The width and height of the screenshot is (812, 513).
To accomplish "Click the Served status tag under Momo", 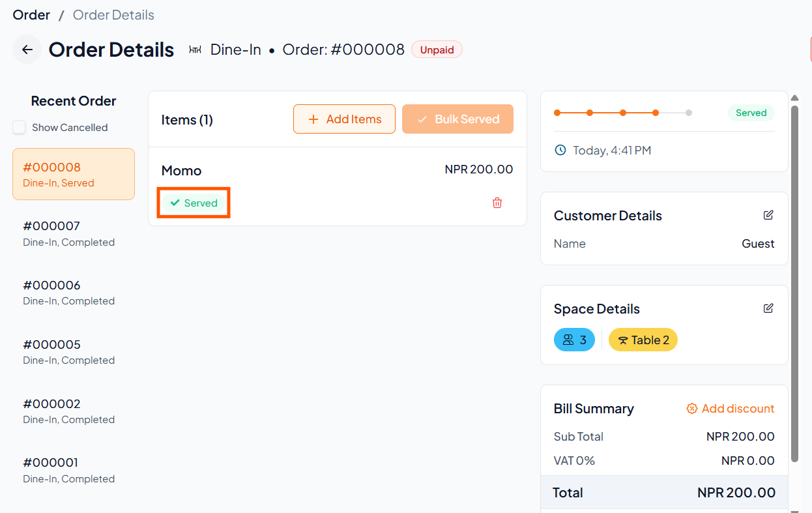I will click(x=194, y=203).
